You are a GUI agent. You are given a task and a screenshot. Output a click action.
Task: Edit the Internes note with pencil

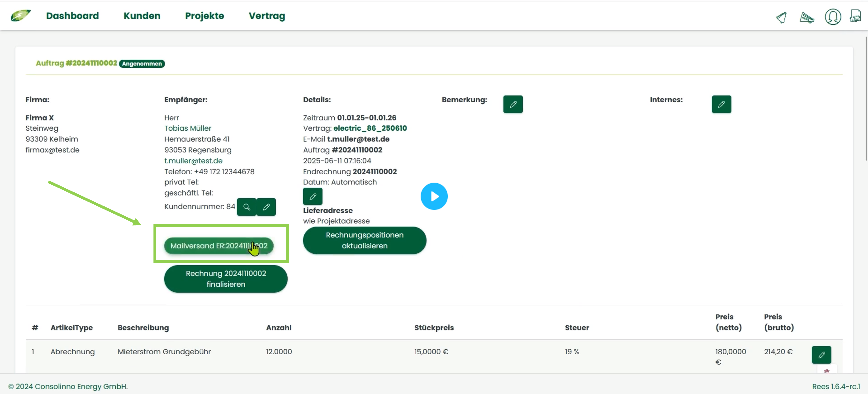pyautogui.click(x=721, y=104)
